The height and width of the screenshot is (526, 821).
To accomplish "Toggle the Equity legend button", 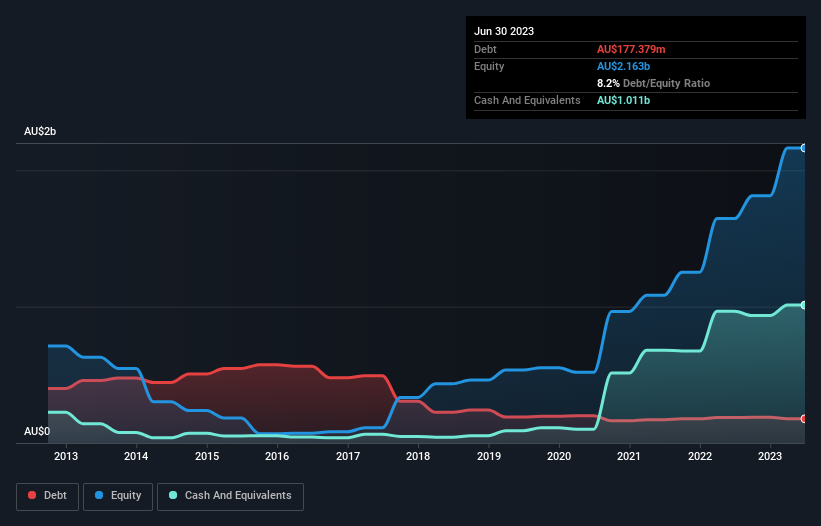I will pos(118,496).
